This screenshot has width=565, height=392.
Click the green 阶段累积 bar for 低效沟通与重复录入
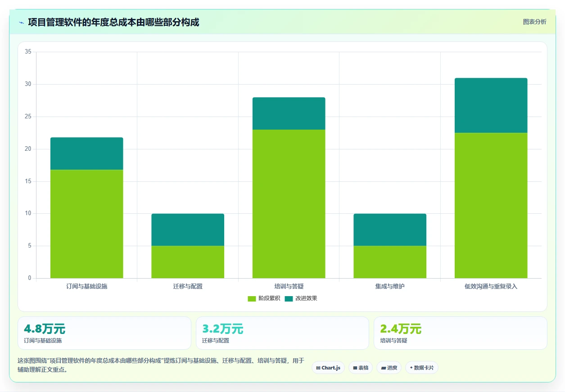(491, 205)
